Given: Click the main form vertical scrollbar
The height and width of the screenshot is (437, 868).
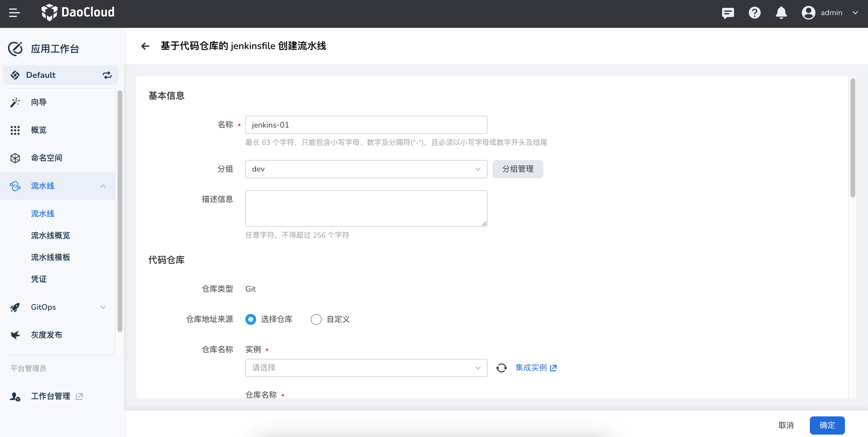Looking at the screenshot, I should pyautogui.click(x=852, y=138).
